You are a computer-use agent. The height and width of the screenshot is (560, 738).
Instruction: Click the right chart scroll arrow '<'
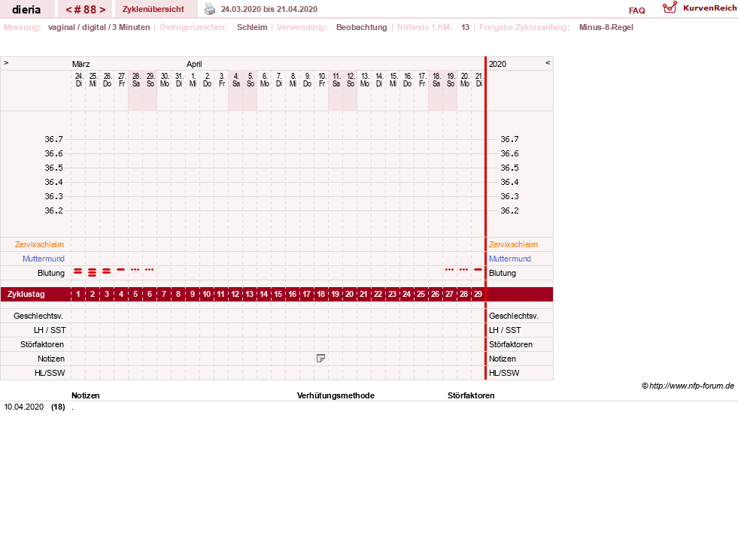548,62
